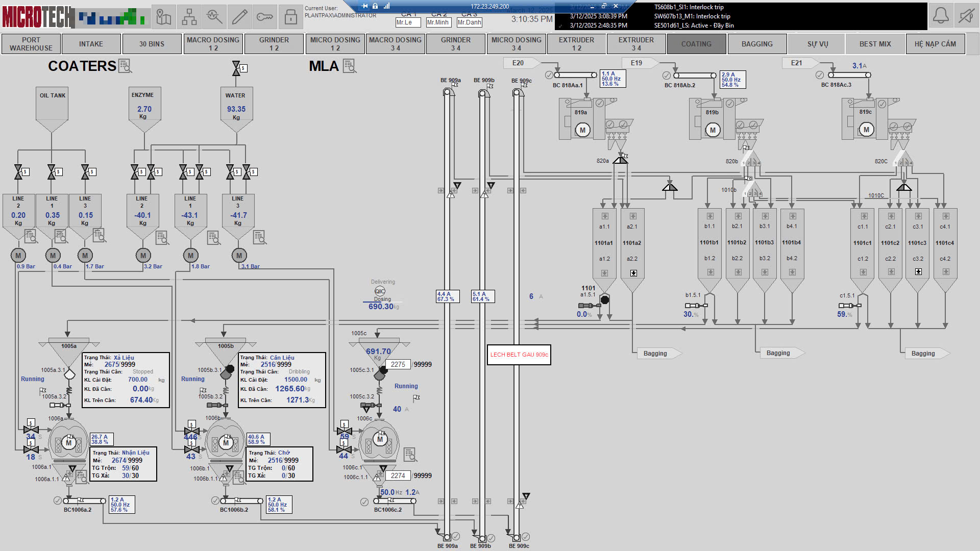980x551 pixels.
Task: Open the MICRO DOSING 3 4 tab
Action: (516, 44)
